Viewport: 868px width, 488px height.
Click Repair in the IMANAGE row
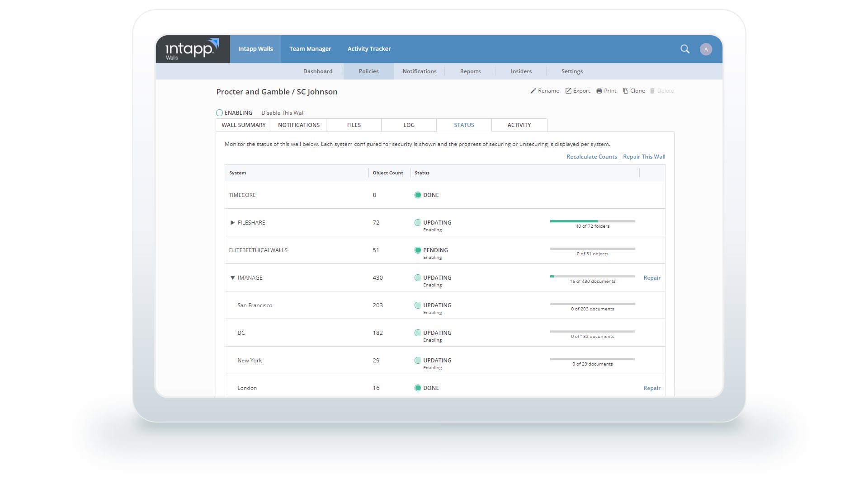pyautogui.click(x=652, y=278)
